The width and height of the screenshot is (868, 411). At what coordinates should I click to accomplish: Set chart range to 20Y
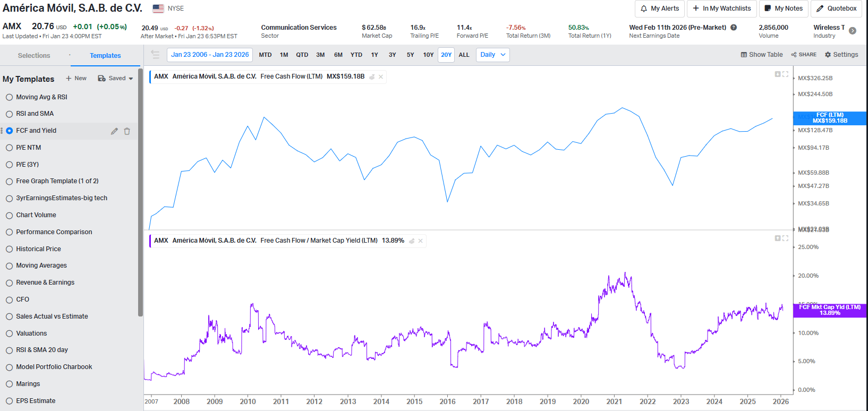446,55
